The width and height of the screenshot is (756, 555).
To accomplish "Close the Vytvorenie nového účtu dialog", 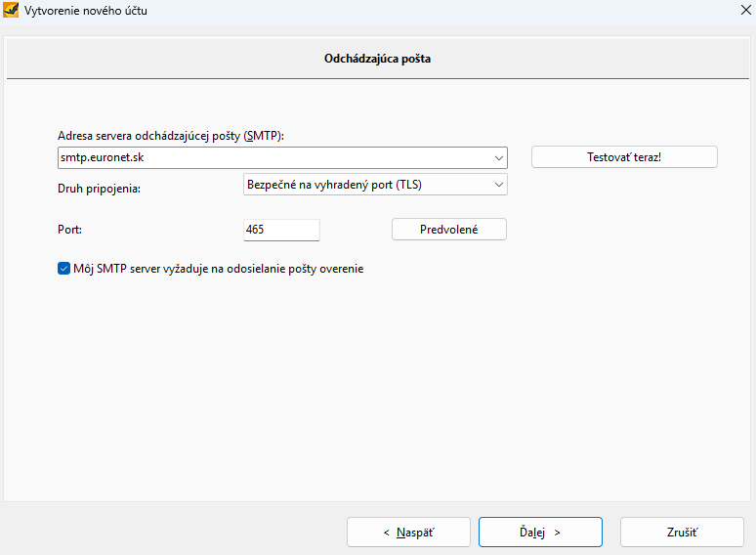I will [x=746, y=10].
